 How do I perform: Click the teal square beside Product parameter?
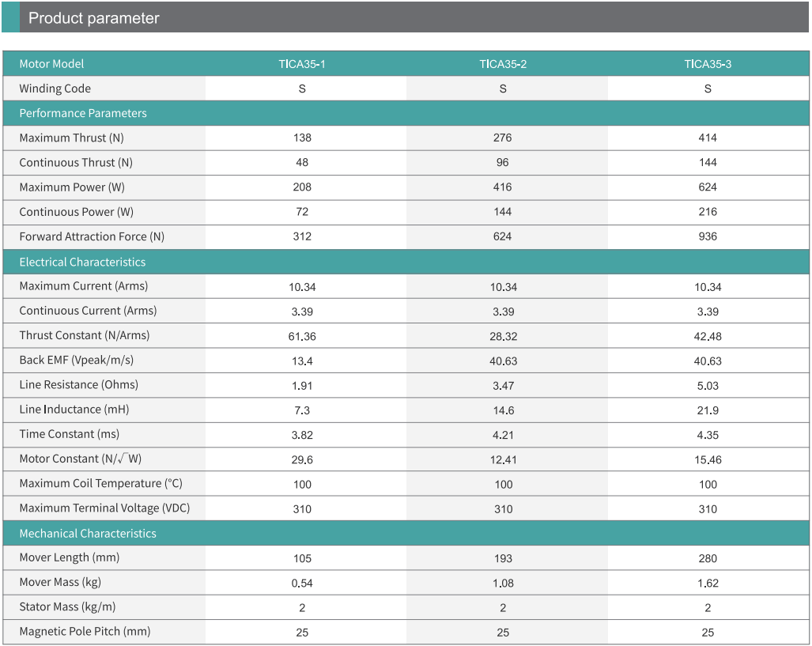pyautogui.click(x=10, y=17)
